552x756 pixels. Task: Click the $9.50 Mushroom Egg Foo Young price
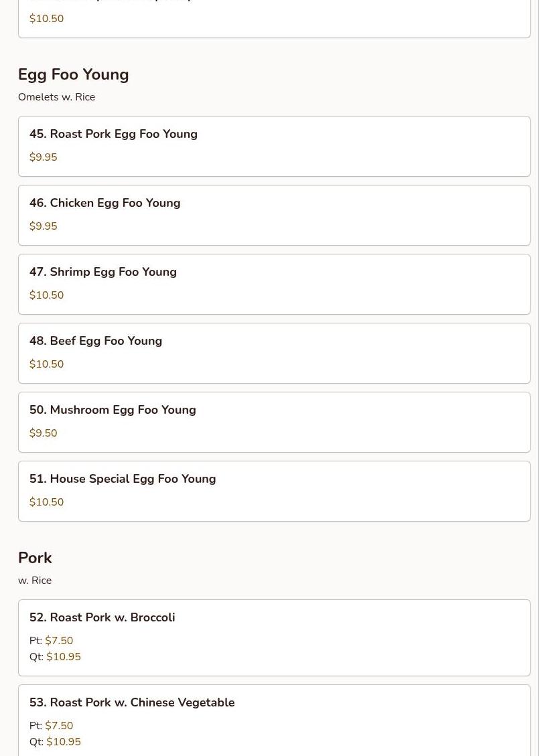point(44,433)
